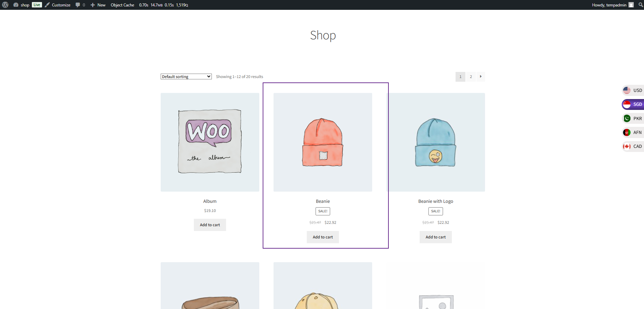The image size is (644, 309).
Task: Open the blue Beanie with Logo image
Action: (x=436, y=142)
